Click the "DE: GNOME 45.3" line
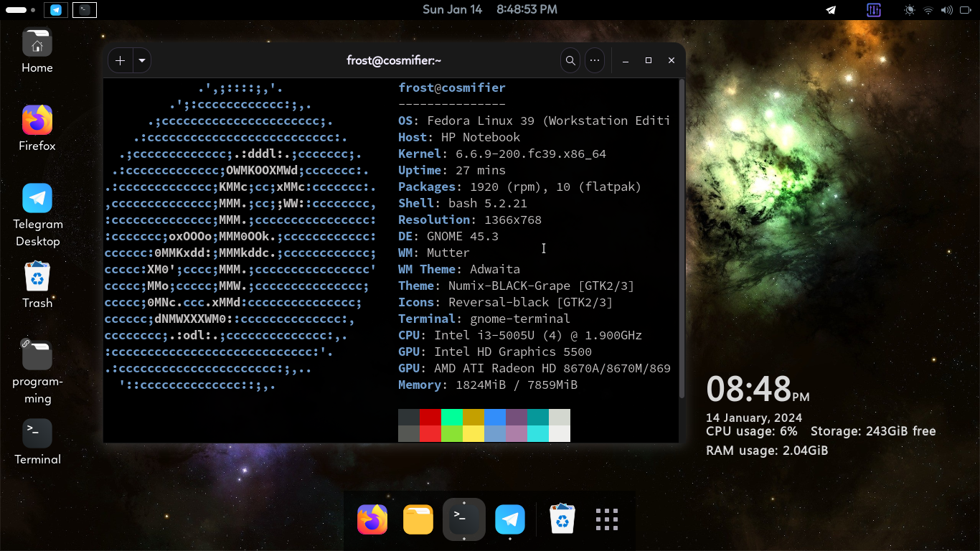The width and height of the screenshot is (980, 551). (448, 236)
